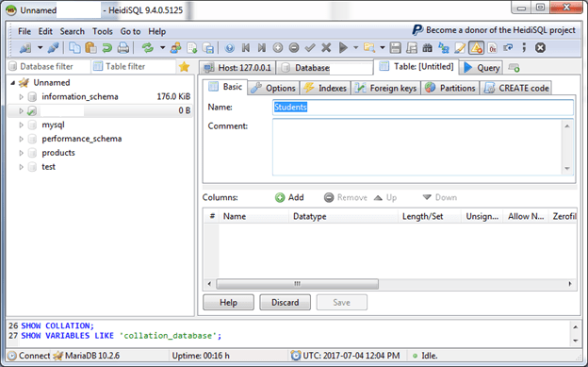This screenshot has width=588, height=367.
Task: Click the save floppy disk icon
Action: click(x=395, y=48)
